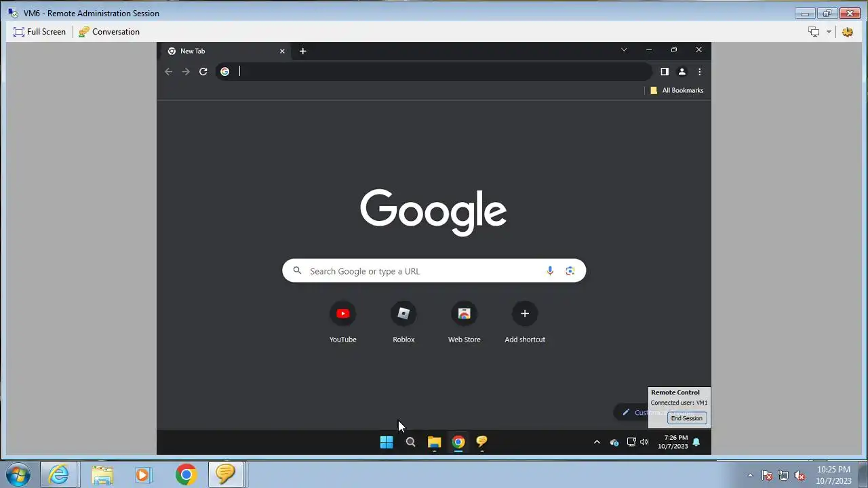Open the Web Store shortcut
Image resolution: width=868 pixels, height=488 pixels.
coord(465,323)
